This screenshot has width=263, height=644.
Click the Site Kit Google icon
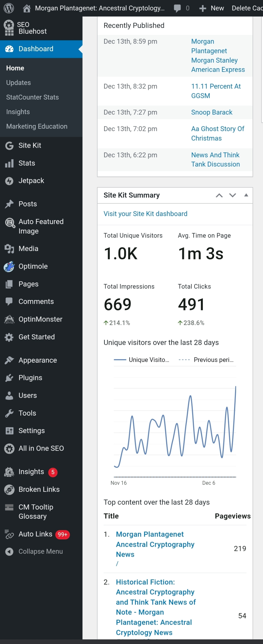pyautogui.click(x=9, y=146)
